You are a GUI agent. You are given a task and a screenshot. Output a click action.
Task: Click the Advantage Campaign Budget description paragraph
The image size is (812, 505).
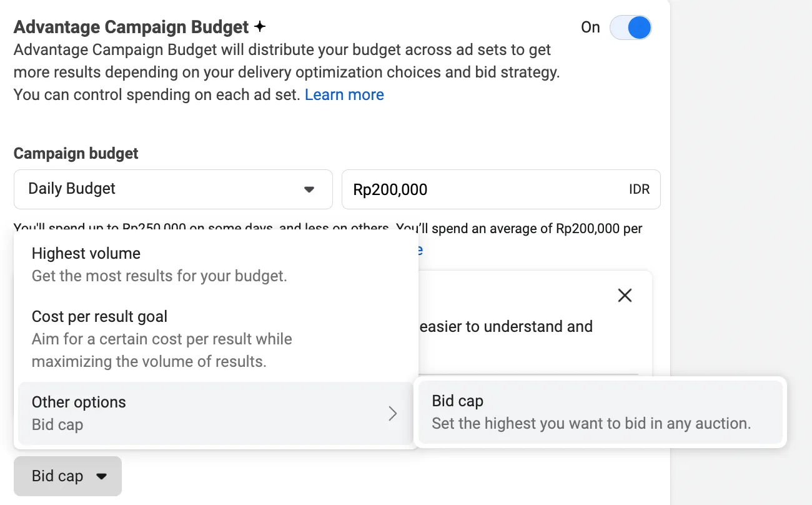tap(287, 72)
